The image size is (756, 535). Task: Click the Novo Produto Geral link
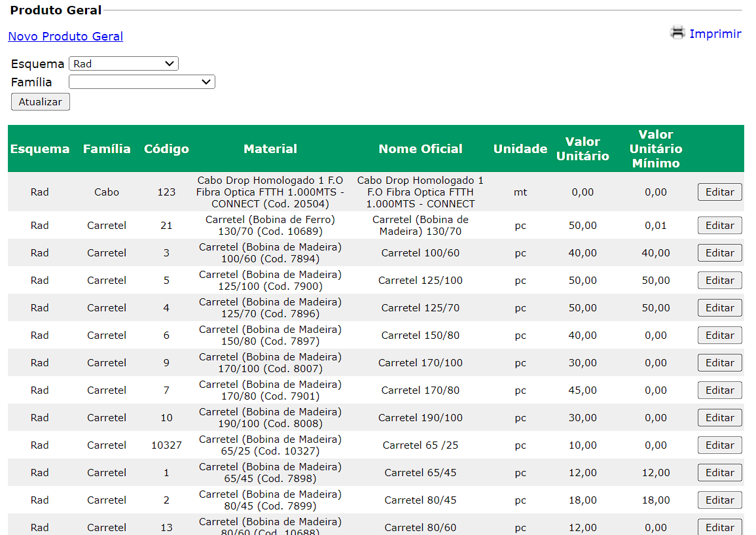coord(65,37)
